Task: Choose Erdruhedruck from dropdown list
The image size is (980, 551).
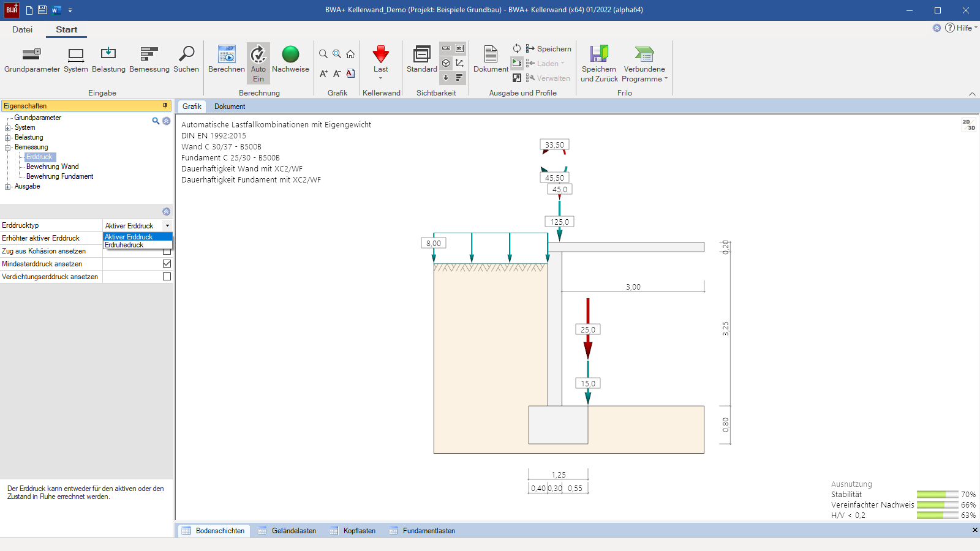Action: coord(138,245)
